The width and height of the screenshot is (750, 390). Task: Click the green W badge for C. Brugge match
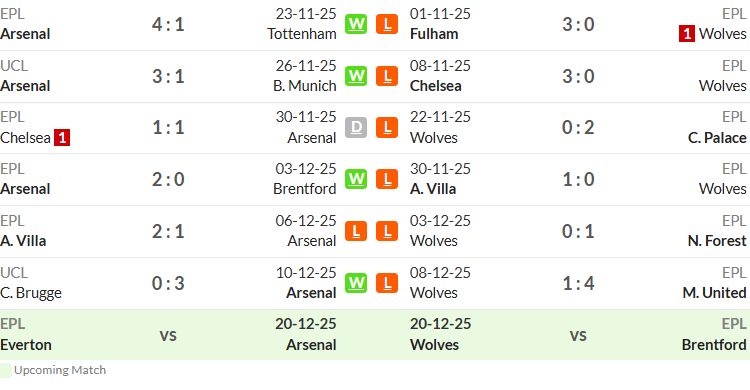point(356,283)
